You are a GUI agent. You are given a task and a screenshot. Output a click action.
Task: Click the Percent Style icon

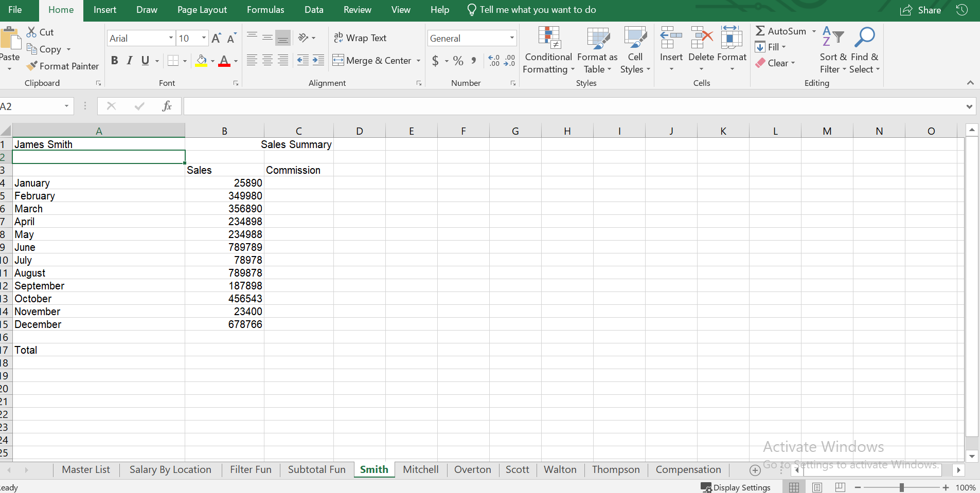pyautogui.click(x=458, y=61)
